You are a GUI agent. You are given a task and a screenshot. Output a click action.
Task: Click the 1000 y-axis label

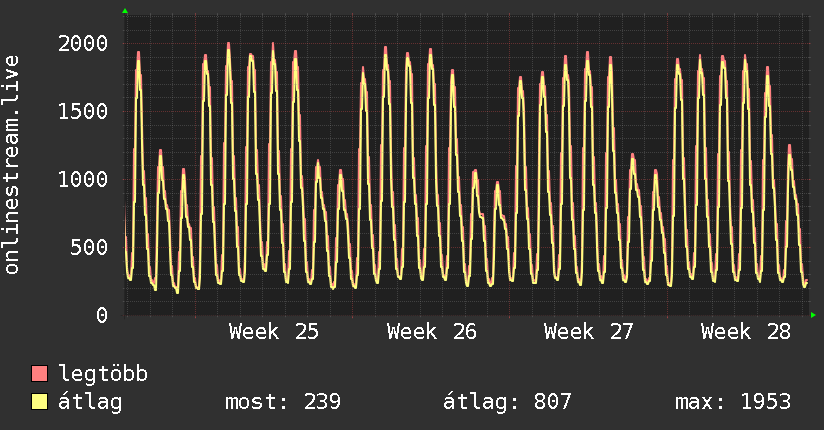point(83,179)
